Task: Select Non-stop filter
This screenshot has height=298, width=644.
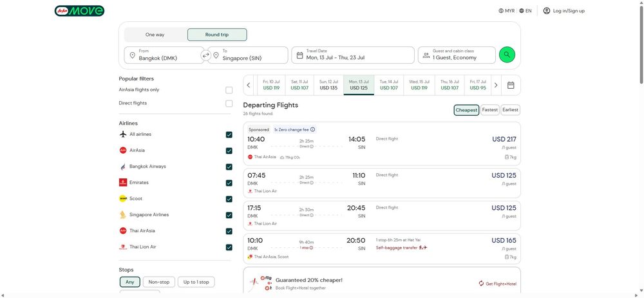Action: 159,282
